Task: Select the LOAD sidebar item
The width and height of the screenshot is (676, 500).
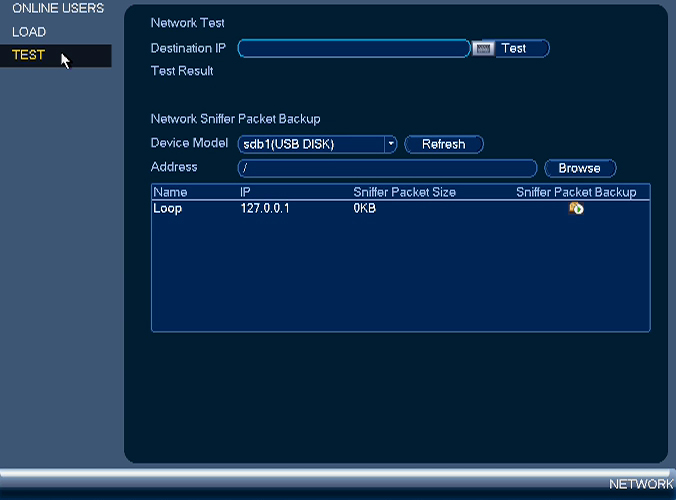Action: (x=29, y=32)
